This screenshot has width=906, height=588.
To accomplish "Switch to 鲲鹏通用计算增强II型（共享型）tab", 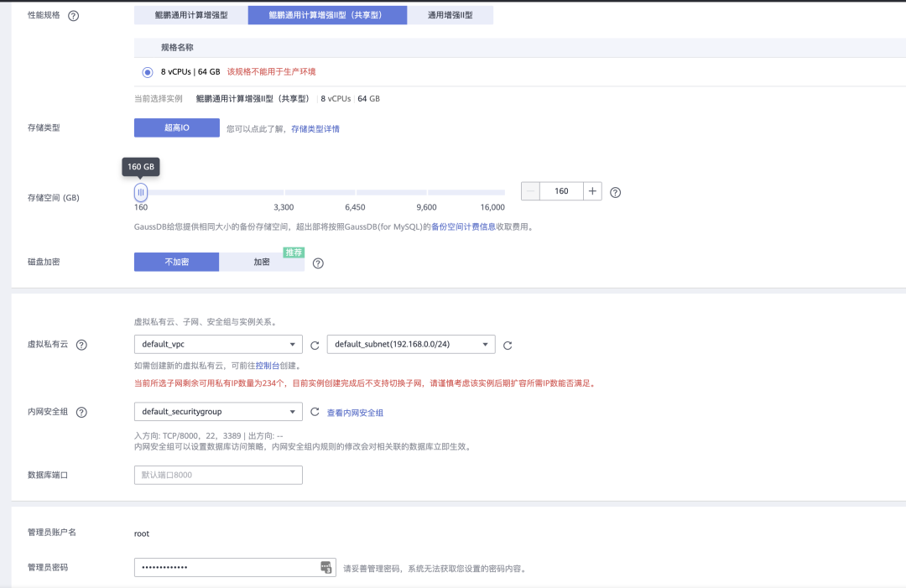I will pyautogui.click(x=328, y=15).
